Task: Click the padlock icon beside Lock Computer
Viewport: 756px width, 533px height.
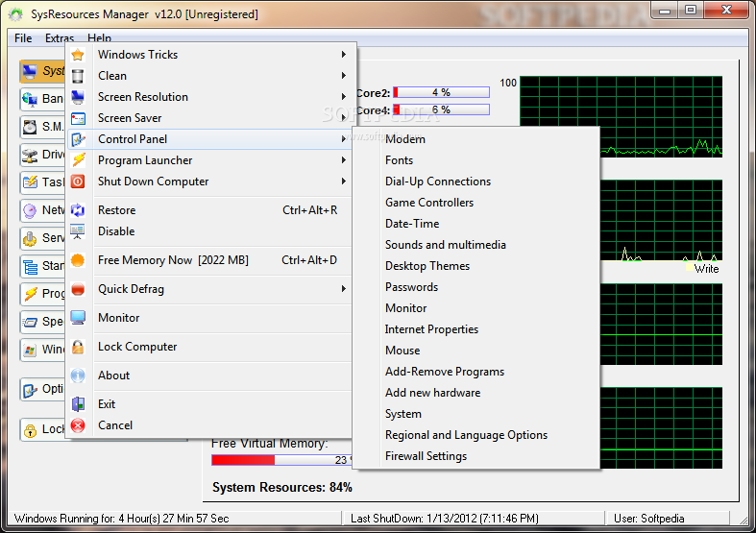Action: (x=78, y=347)
